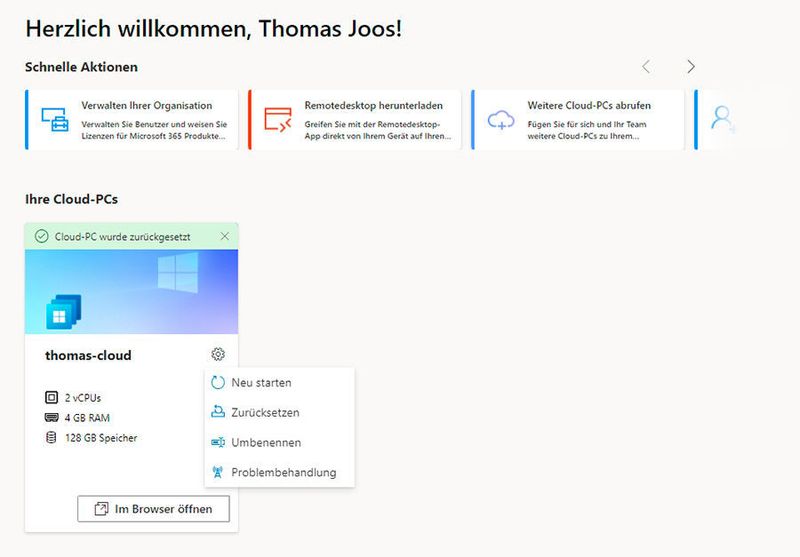Go to previous quick actions with left chevron
The image size is (800, 557).
pos(646,66)
